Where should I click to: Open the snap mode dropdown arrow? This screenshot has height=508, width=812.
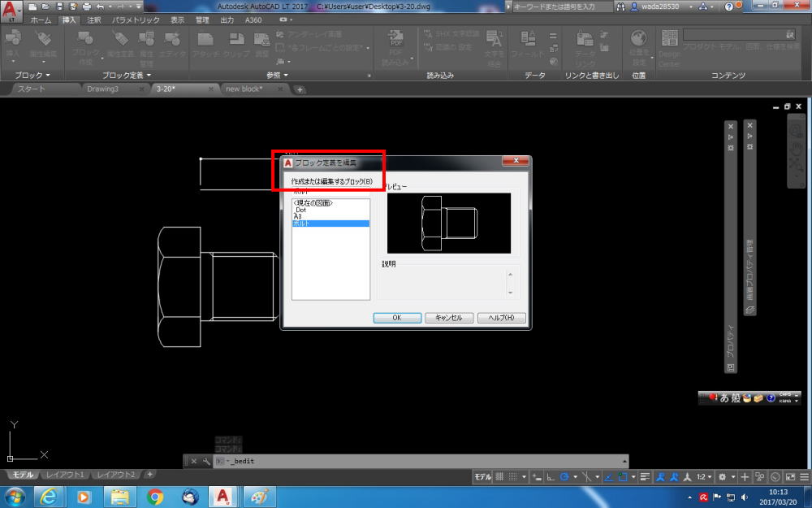524,477
